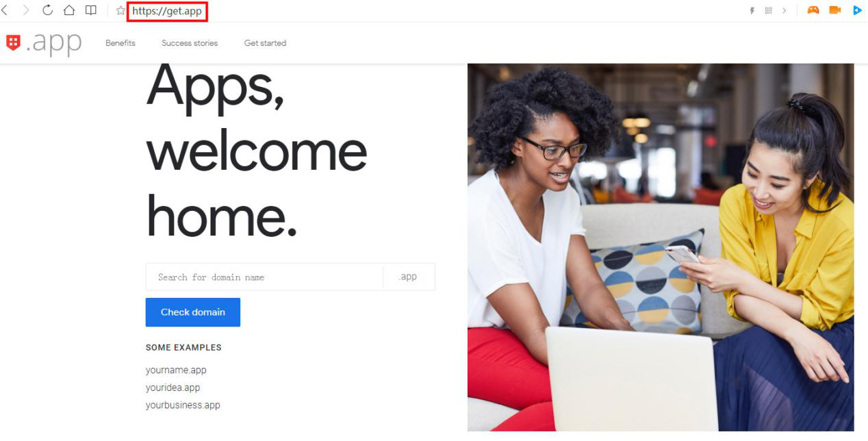Go to the Get started section
The height and width of the screenshot is (441, 868).
coord(265,43)
